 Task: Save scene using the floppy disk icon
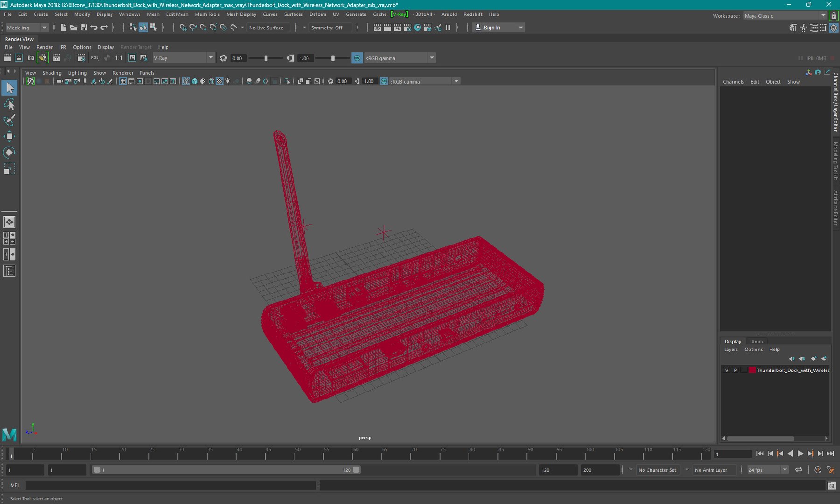pyautogui.click(x=84, y=28)
